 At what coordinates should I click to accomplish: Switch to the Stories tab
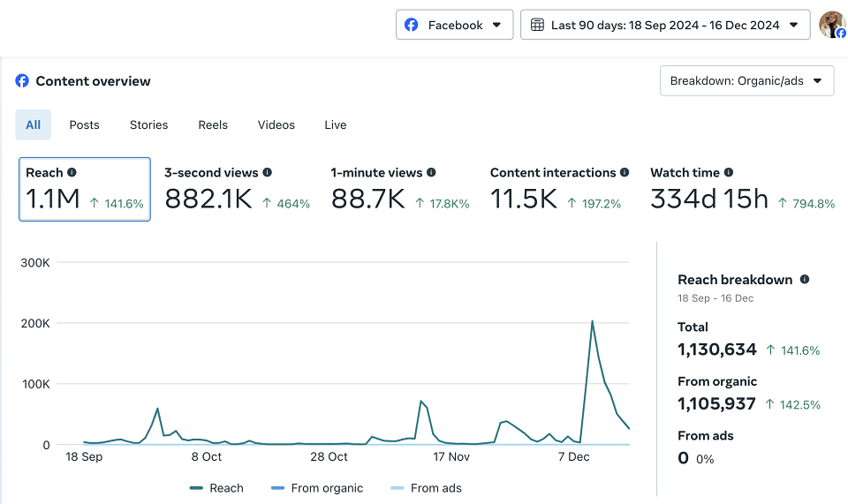coord(148,124)
